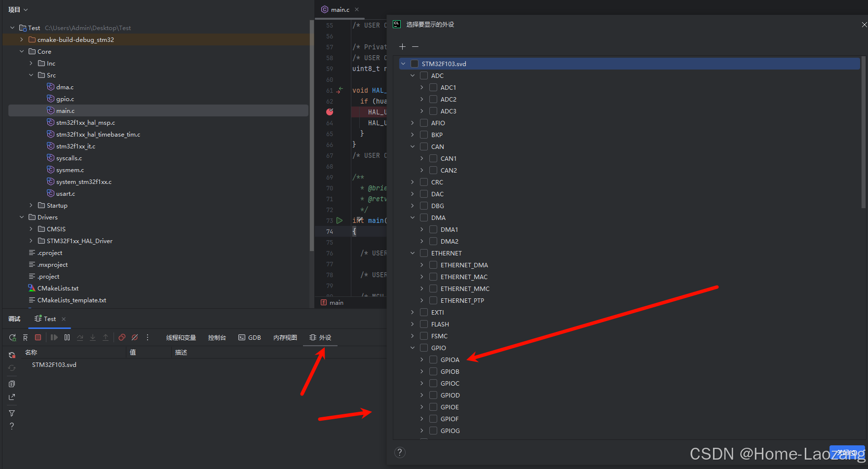Click the project panel vertical scrollbar

311,136
